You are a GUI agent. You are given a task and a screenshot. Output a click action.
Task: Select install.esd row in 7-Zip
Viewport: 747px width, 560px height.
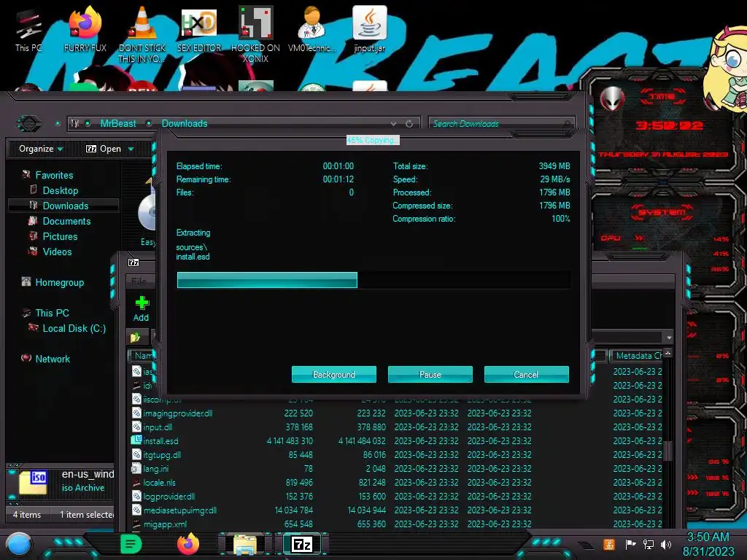tap(396, 440)
